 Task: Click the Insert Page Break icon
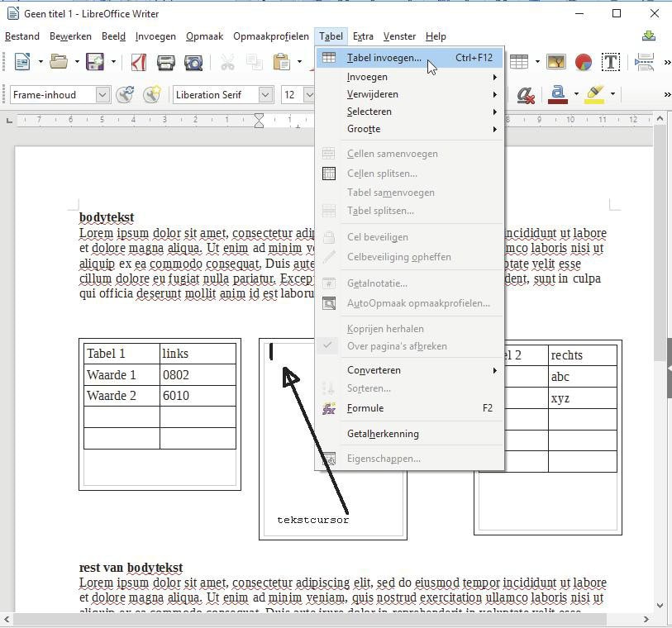(x=645, y=62)
